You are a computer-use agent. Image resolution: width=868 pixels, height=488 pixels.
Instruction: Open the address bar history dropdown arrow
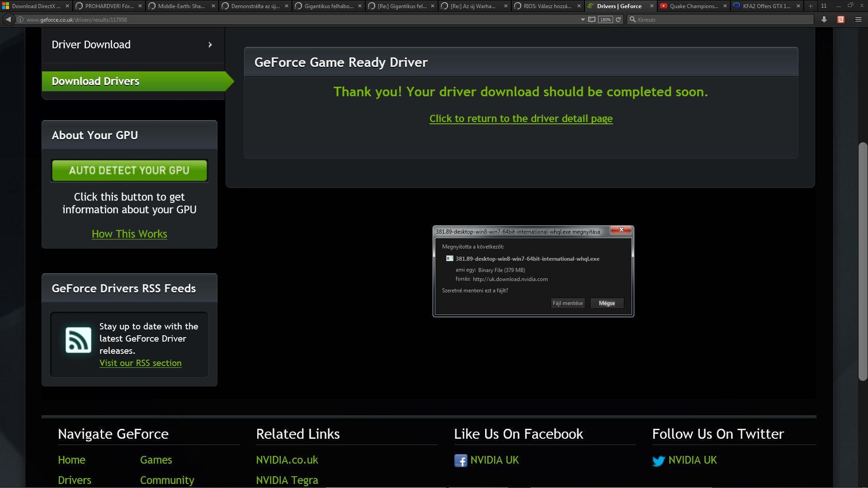pyautogui.click(x=582, y=19)
